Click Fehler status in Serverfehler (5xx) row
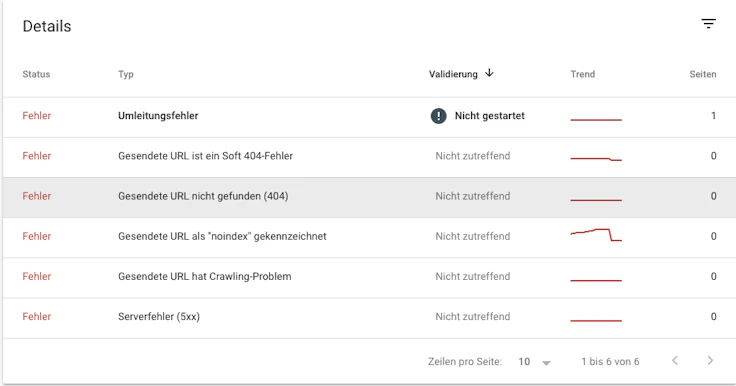The height and width of the screenshot is (386, 736). click(37, 317)
